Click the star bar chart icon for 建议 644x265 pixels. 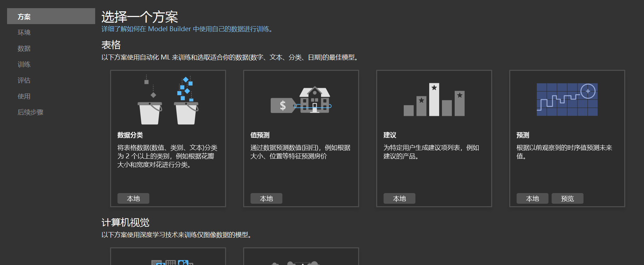(434, 100)
